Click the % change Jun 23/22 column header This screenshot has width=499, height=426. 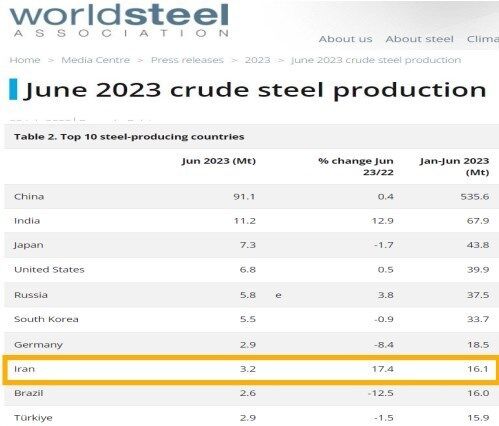[356, 166]
